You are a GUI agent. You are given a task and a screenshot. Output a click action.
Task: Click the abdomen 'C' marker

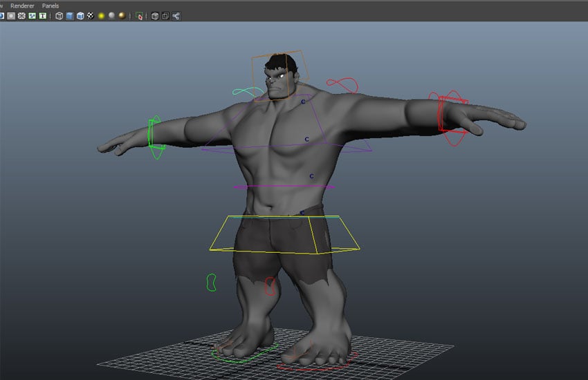(311, 176)
